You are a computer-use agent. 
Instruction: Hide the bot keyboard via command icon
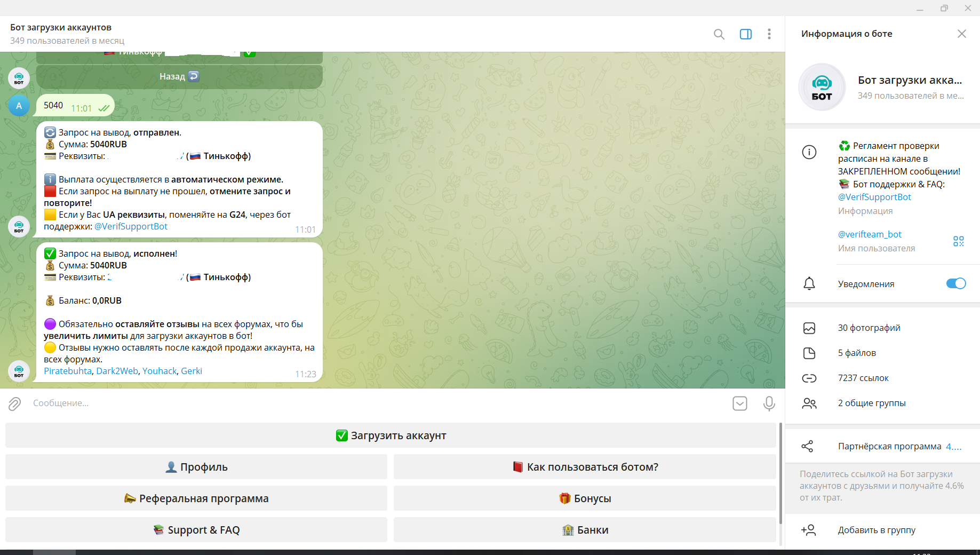tap(739, 403)
